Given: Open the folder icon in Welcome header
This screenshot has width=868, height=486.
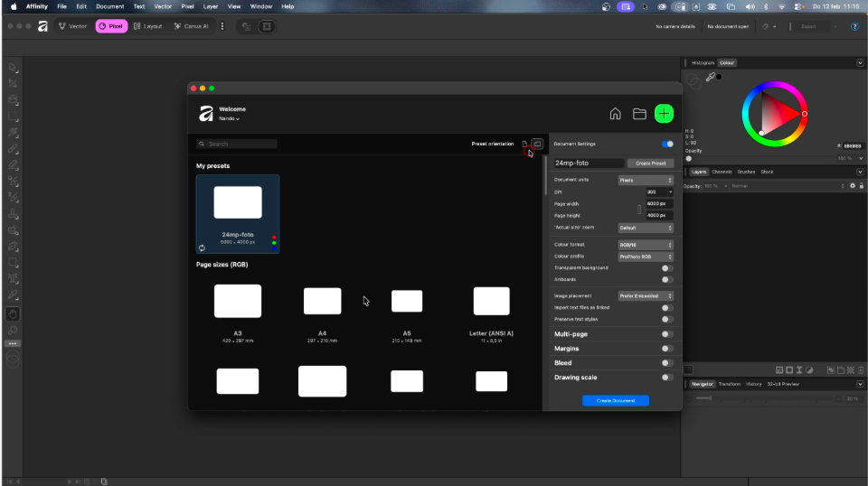Looking at the screenshot, I should click(639, 114).
